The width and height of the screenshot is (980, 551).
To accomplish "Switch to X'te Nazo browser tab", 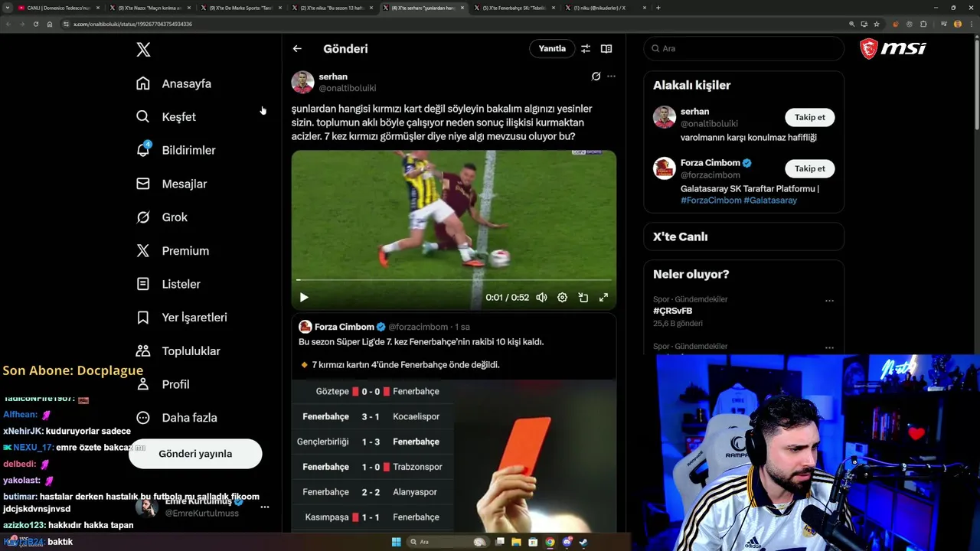I will point(150,8).
